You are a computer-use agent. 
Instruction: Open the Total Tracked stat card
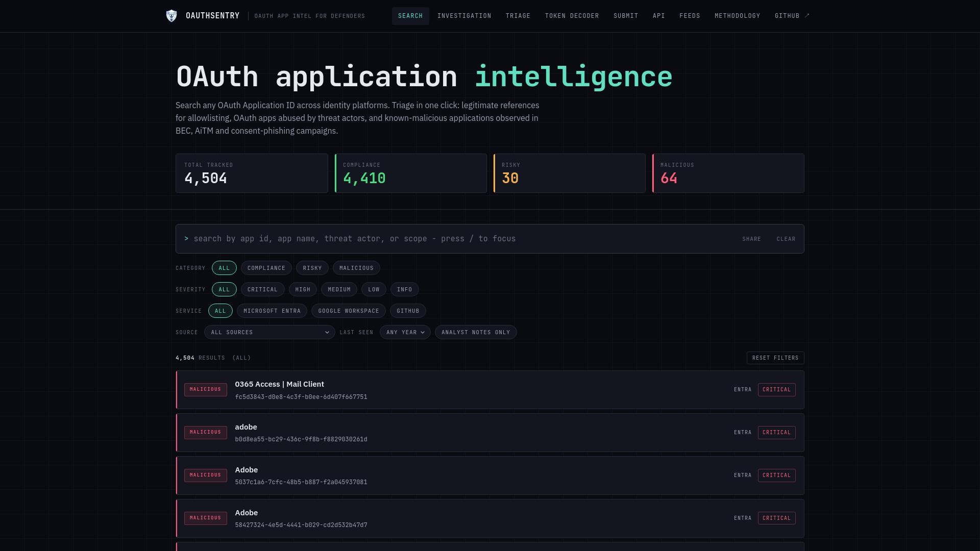[252, 173]
